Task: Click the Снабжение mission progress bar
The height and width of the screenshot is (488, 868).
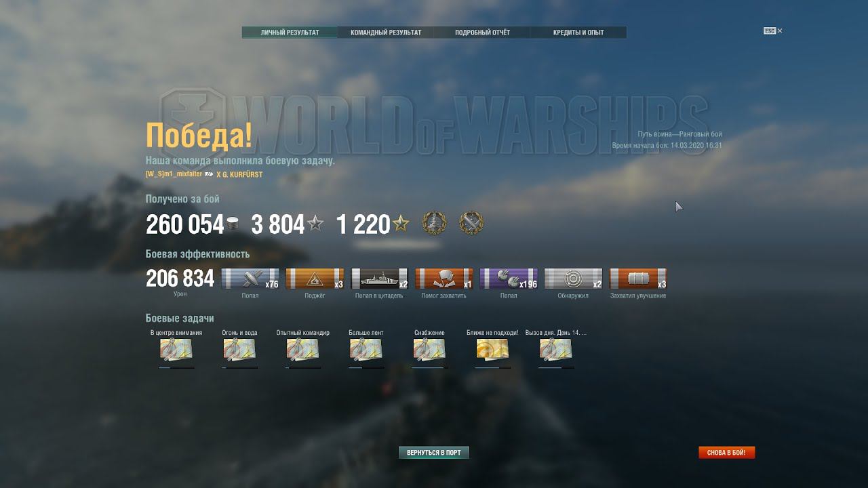Action: pos(429,368)
